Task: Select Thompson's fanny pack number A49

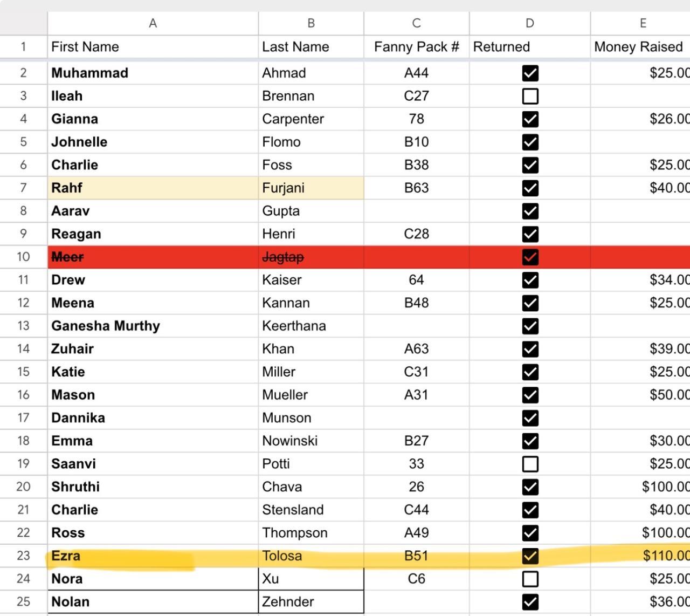Action: pyautogui.click(x=416, y=533)
